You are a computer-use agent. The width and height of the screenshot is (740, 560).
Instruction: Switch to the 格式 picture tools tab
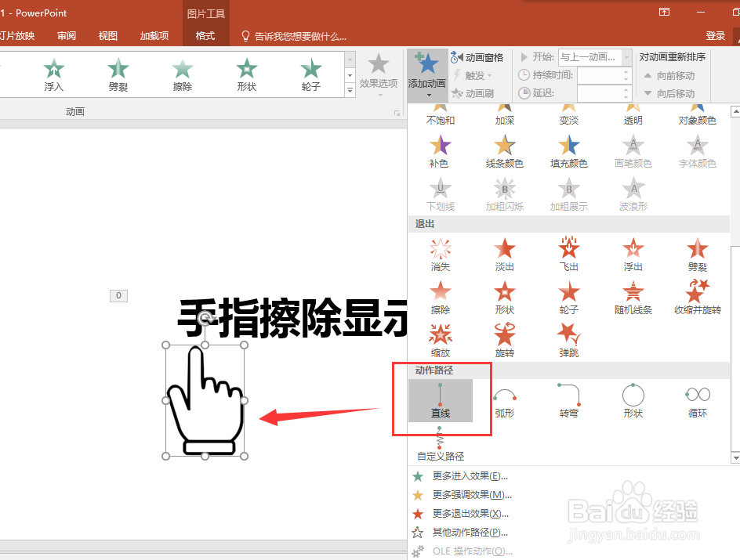[x=205, y=36]
